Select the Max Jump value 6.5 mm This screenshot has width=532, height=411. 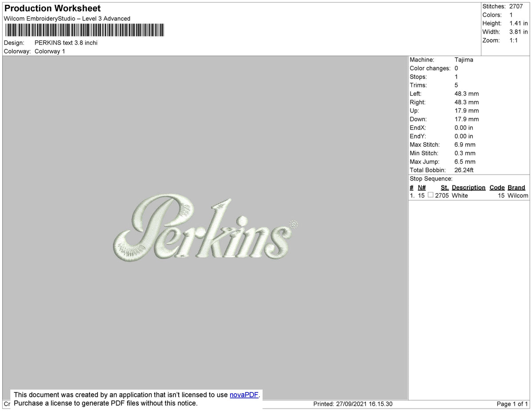click(x=465, y=162)
